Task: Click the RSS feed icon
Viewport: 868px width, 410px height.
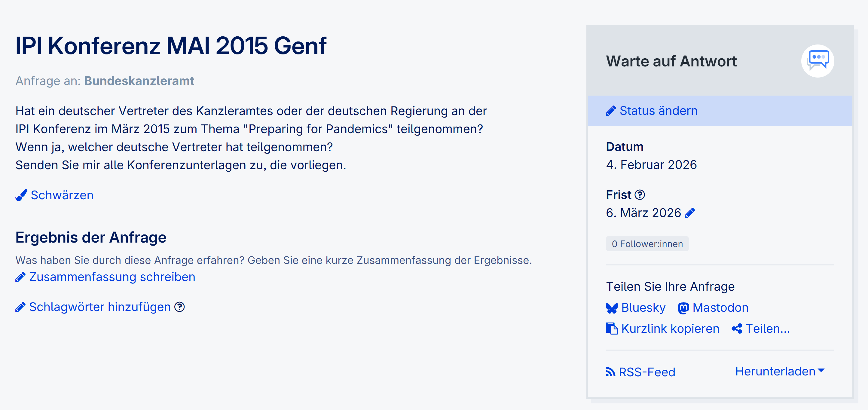Action: click(x=610, y=372)
